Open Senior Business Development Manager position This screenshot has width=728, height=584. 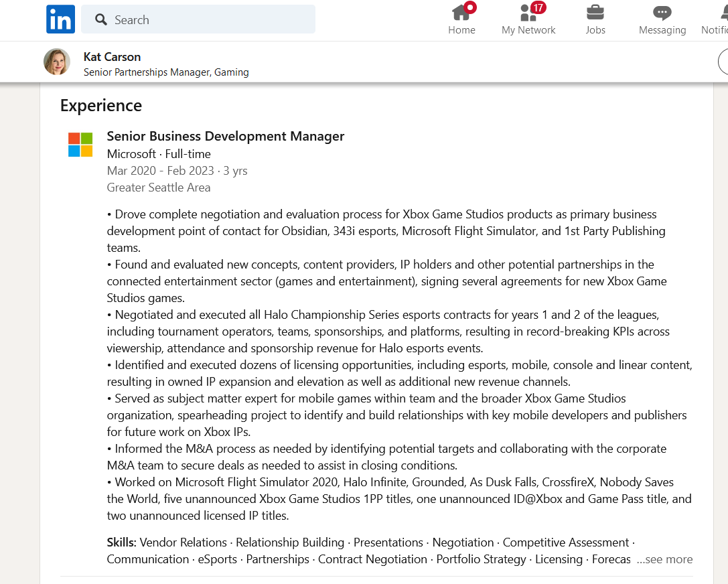(x=226, y=136)
